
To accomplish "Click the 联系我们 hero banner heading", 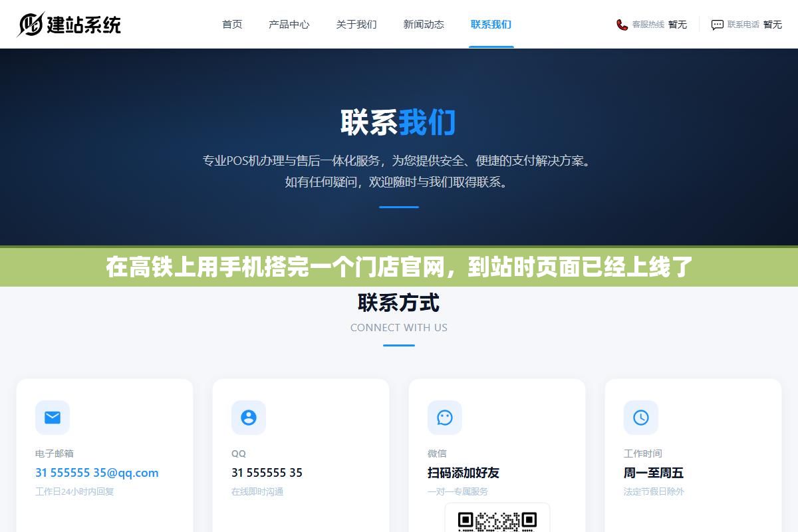I will (398, 123).
